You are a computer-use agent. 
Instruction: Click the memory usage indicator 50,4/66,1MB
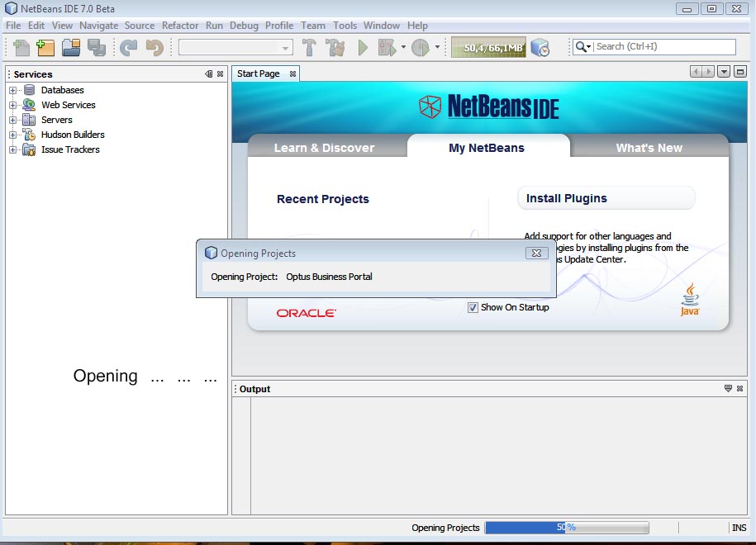click(488, 48)
